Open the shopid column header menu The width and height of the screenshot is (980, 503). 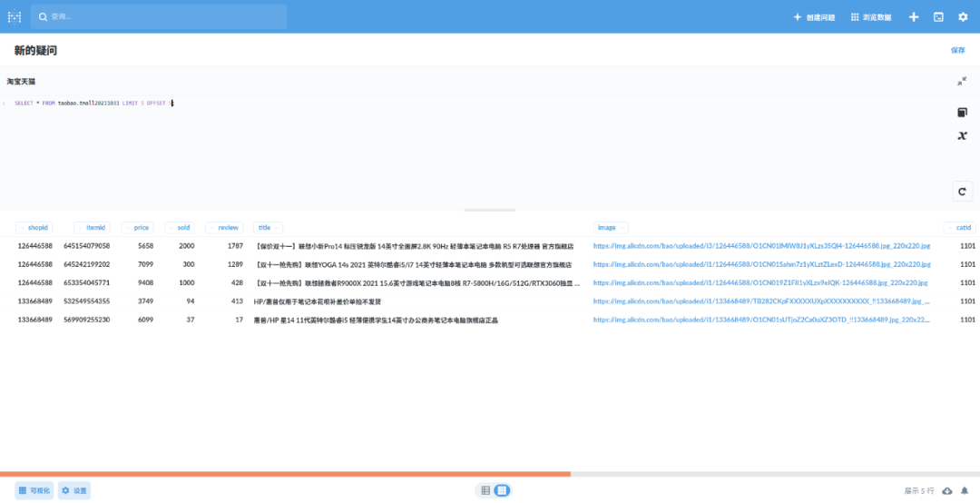[x=34, y=228]
